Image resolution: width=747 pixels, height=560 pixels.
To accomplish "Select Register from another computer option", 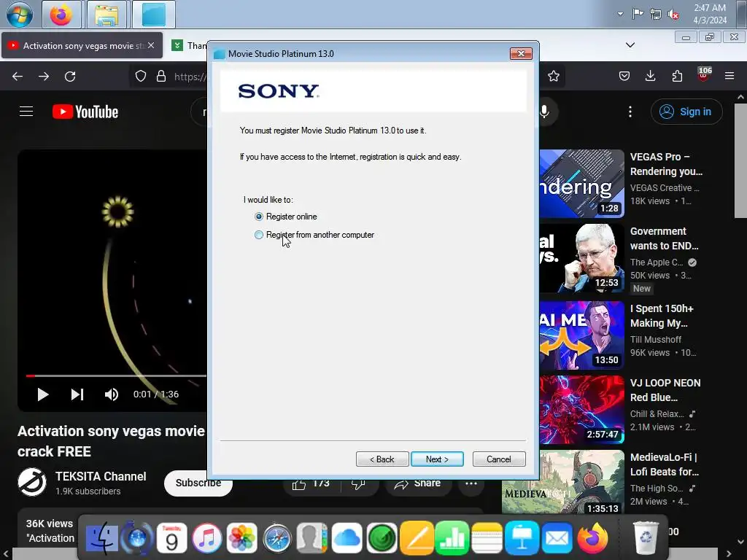I will coord(259,235).
